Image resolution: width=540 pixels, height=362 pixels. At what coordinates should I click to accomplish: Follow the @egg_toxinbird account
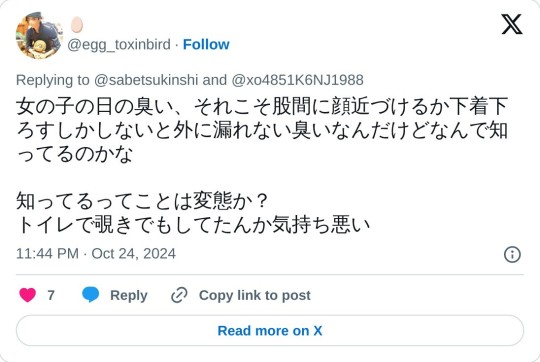coord(206,44)
